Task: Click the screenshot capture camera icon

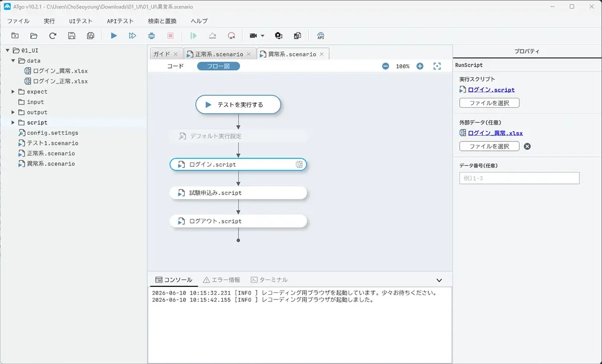Action: (x=278, y=36)
